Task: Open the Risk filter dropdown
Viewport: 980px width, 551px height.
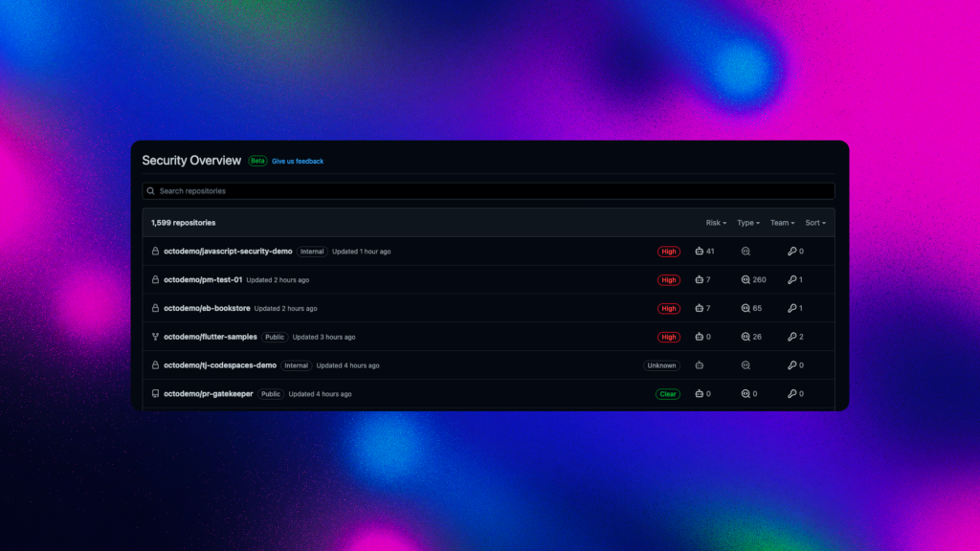Action: [x=716, y=223]
